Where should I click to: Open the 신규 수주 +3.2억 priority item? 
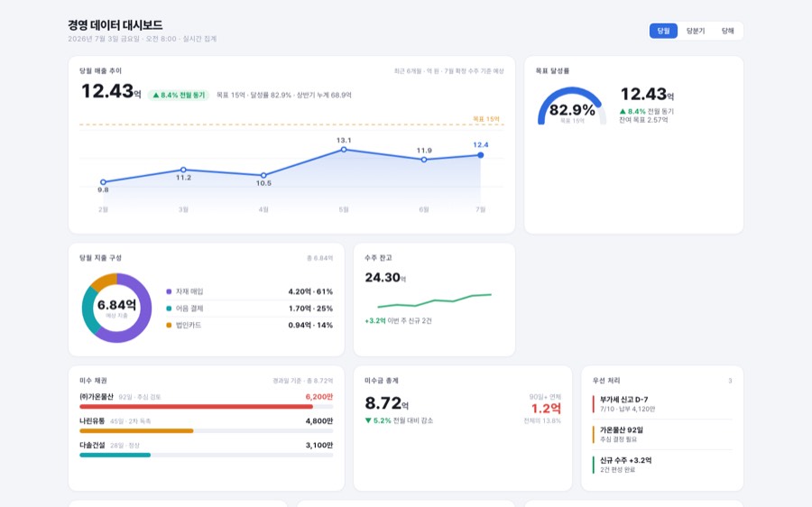[x=662, y=465]
